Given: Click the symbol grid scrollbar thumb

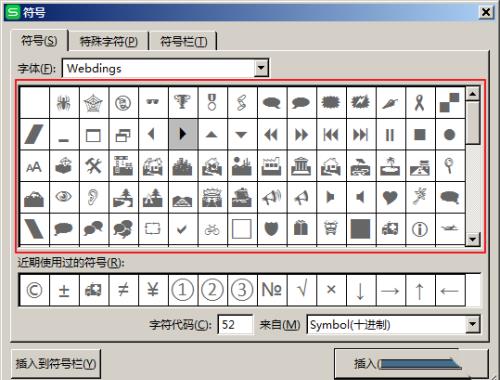Looking at the screenshot, I should pyautogui.click(x=473, y=123).
